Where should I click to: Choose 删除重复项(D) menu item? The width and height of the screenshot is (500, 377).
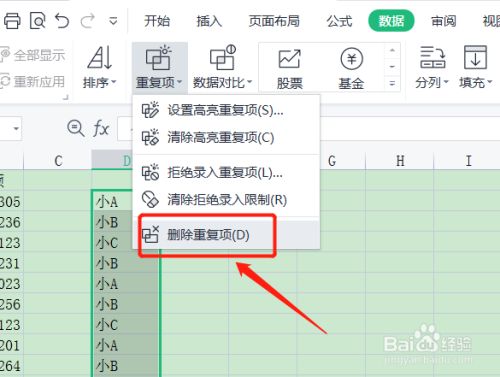click(x=226, y=235)
